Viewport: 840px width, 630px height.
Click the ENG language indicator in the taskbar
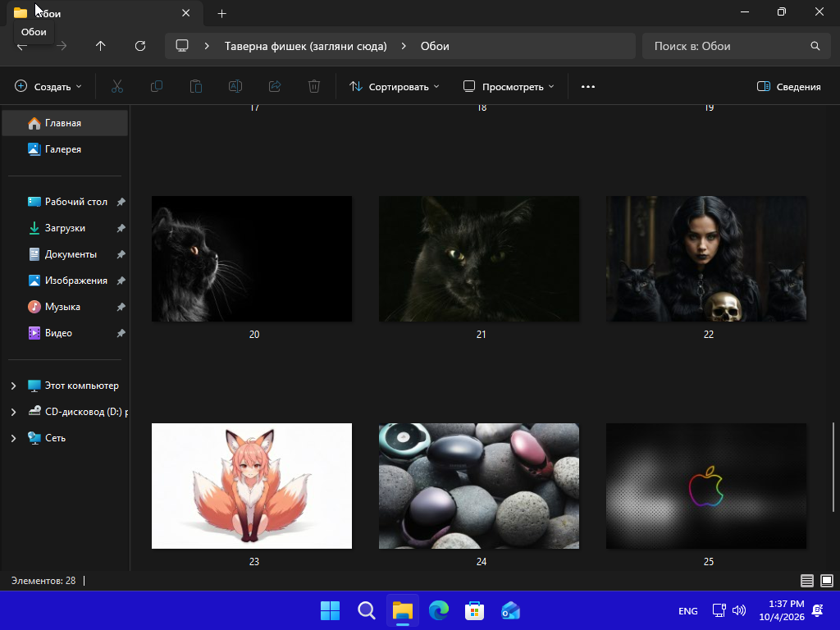pos(688,610)
